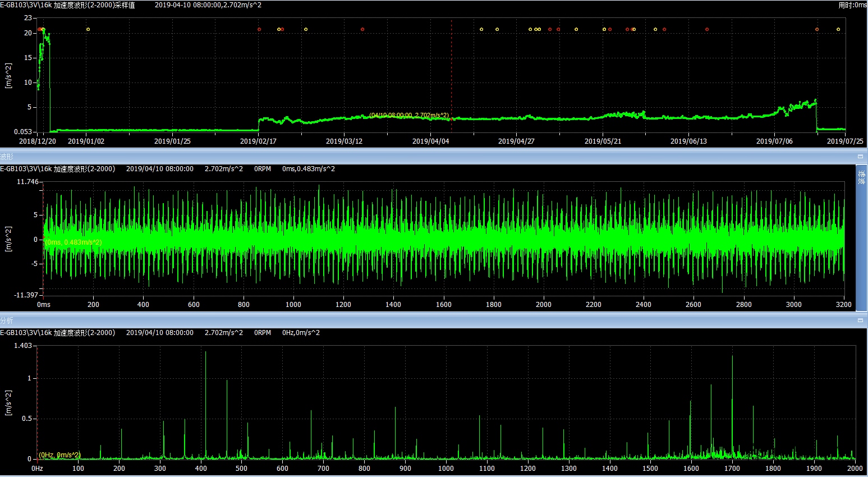Pick the red alarm marker near 2019/06/13
868x477 pixels.
pos(707,29)
